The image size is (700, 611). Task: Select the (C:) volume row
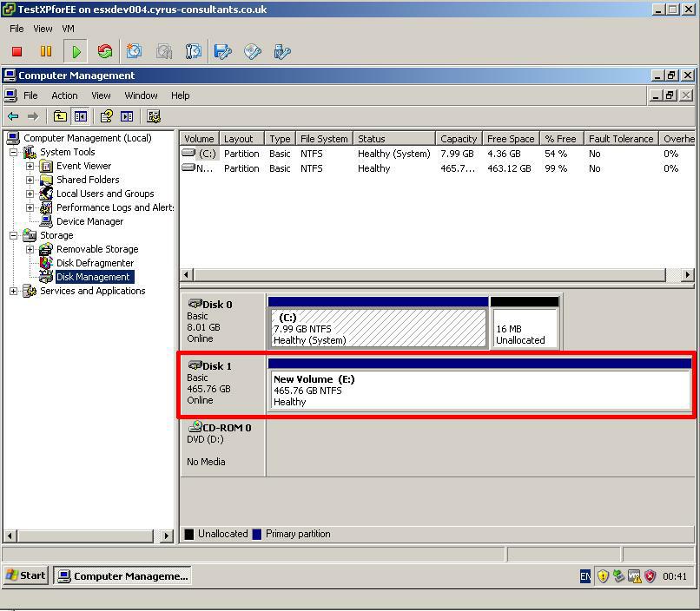click(x=438, y=154)
